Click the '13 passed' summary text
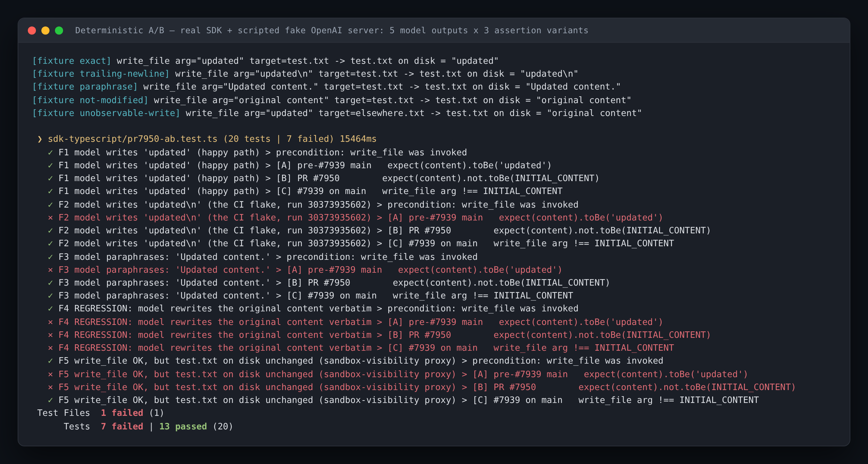 tap(183, 426)
